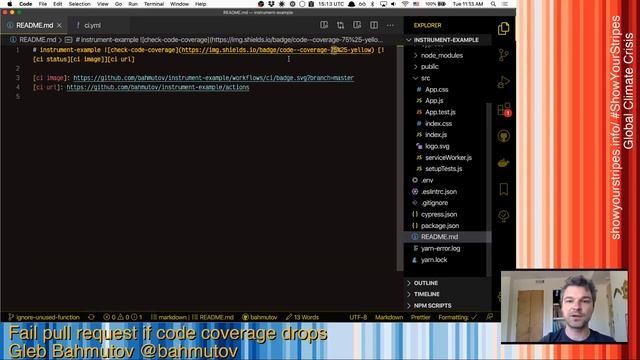Open yarn.lock in the explorer
This screenshot has height=360, width=640.
(434, 260)
